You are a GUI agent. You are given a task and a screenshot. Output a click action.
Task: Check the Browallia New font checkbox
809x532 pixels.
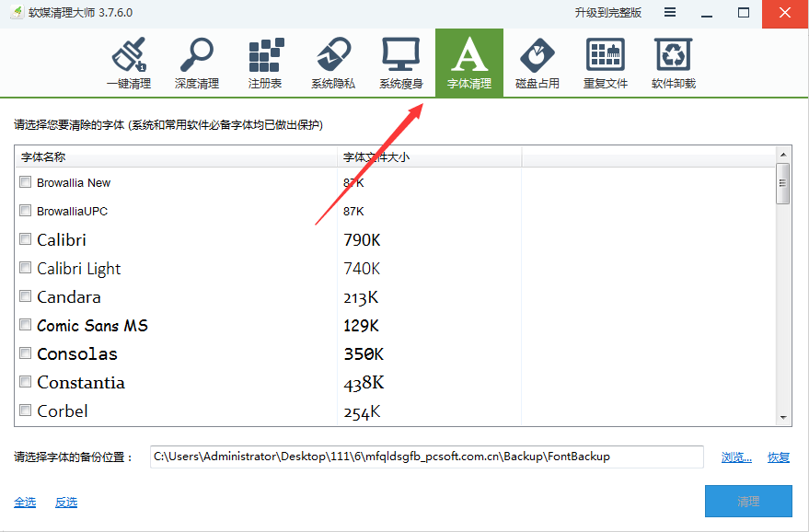(x=25, y=182)
